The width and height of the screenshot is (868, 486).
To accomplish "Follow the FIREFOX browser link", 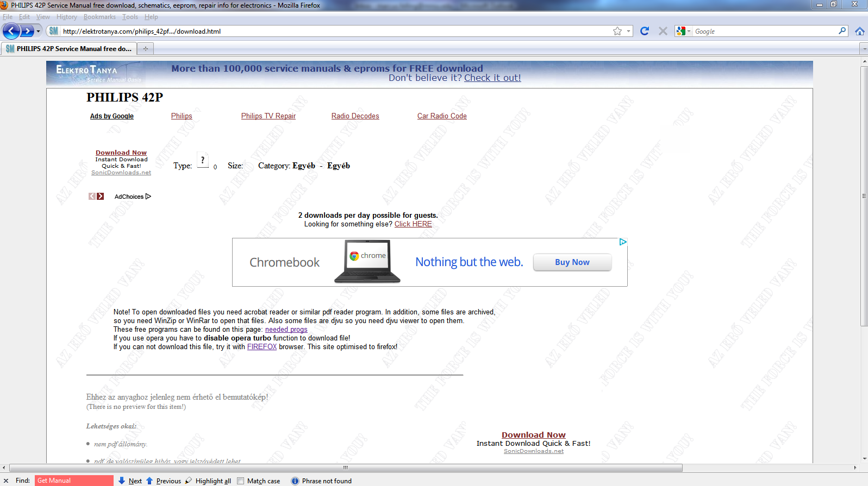I will tap(262, 347).
